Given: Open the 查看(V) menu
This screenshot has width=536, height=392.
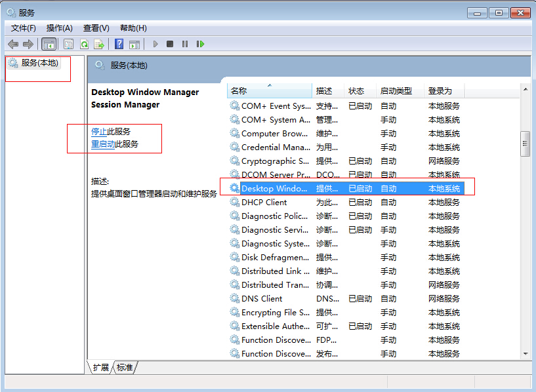Looking at the screenshot, I should pyautogui.click(x=96, y=28).
